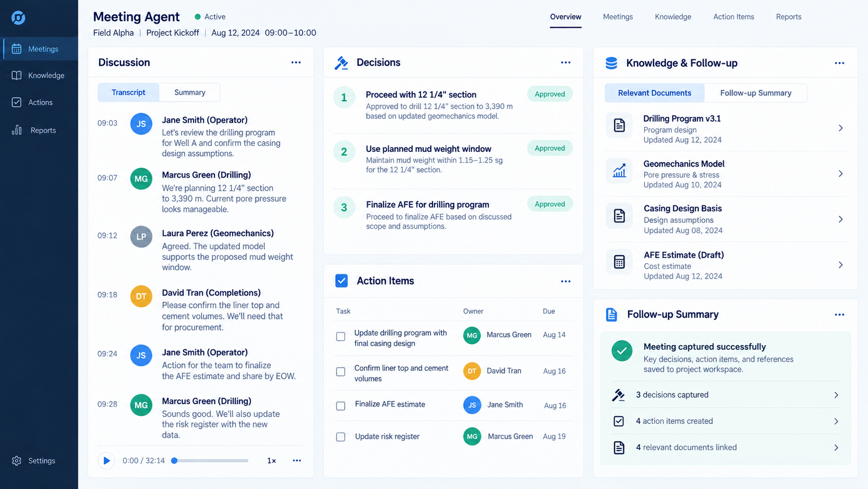Open Settings gear in sidebar
The height and width of the screenshot is (489, 868).
pyautogui.click(x=17, y=461)
